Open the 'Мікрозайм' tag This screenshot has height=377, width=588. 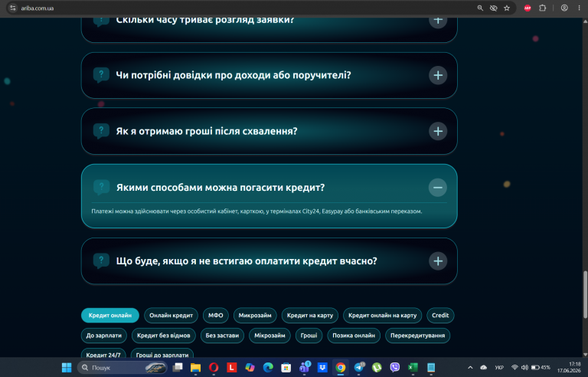[269, 336]
